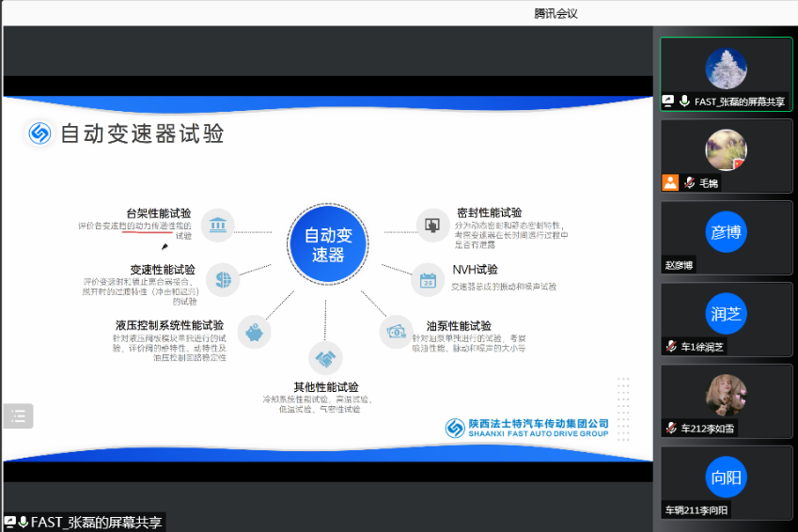Click the orange host icon beside 毛锦
798x532 pixels.
pyautogui.click(x=669, y=182)
